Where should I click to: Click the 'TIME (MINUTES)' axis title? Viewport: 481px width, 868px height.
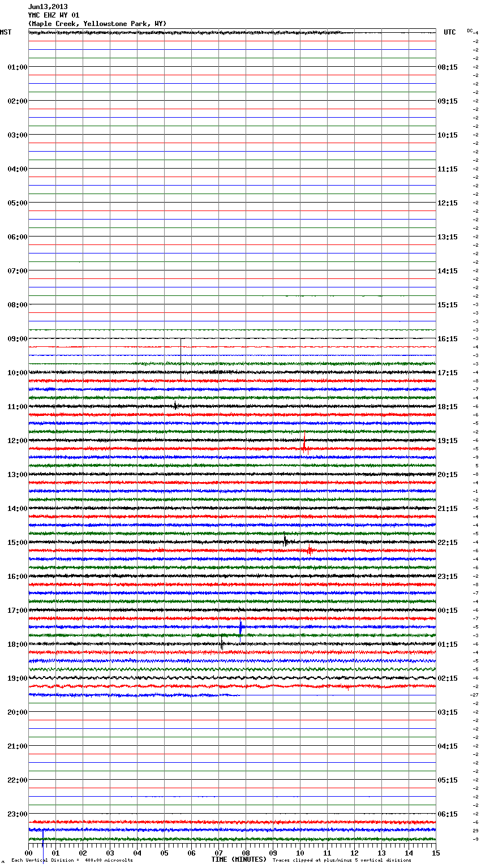[x=239, y=860]
